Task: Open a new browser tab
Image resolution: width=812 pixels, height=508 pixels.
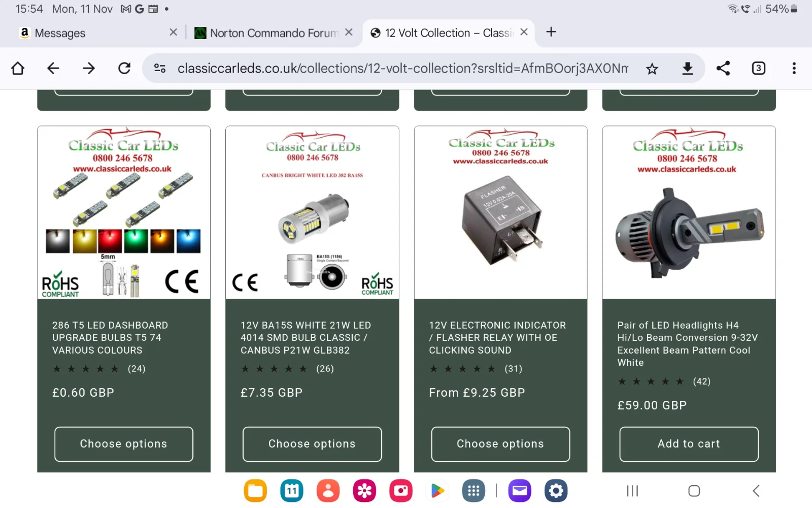Action: click(551, 32)
